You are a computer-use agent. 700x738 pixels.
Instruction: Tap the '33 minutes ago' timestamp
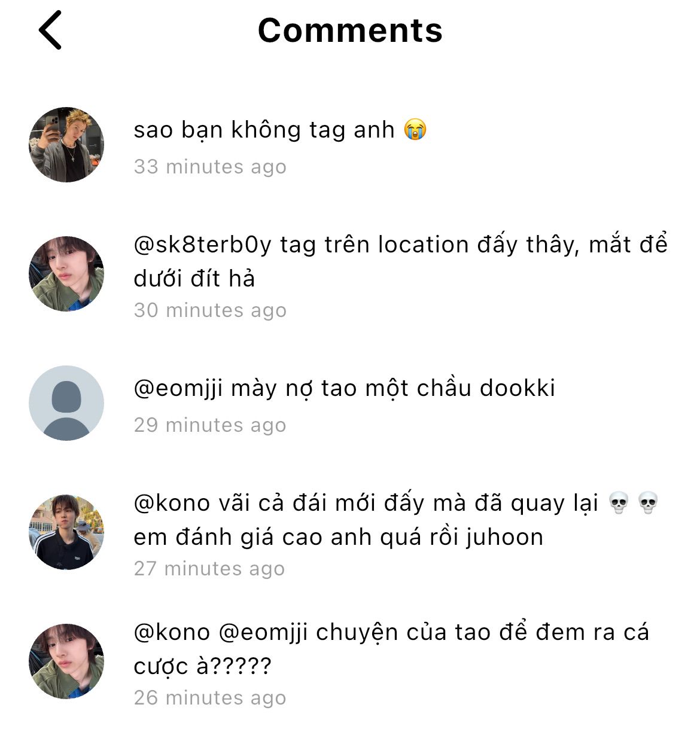(x=210, y=167)
